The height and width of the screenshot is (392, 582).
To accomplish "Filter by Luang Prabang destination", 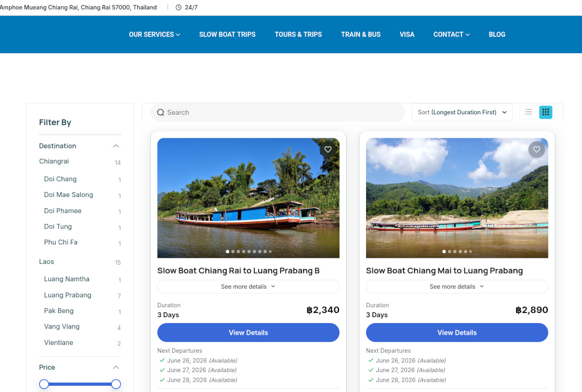I will (x=67, y=295).
